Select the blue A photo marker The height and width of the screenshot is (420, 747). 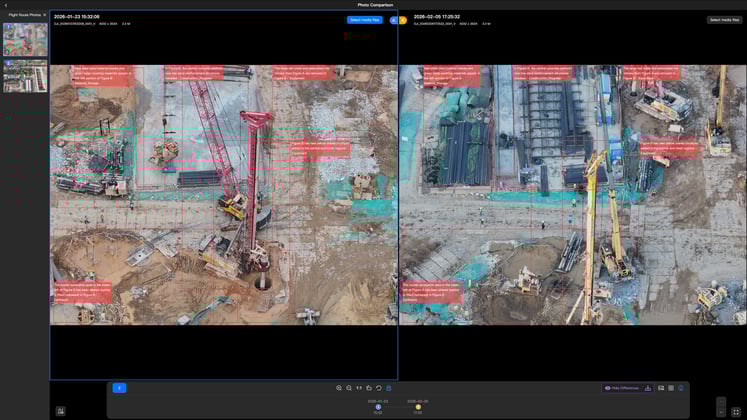pos(394,20)
